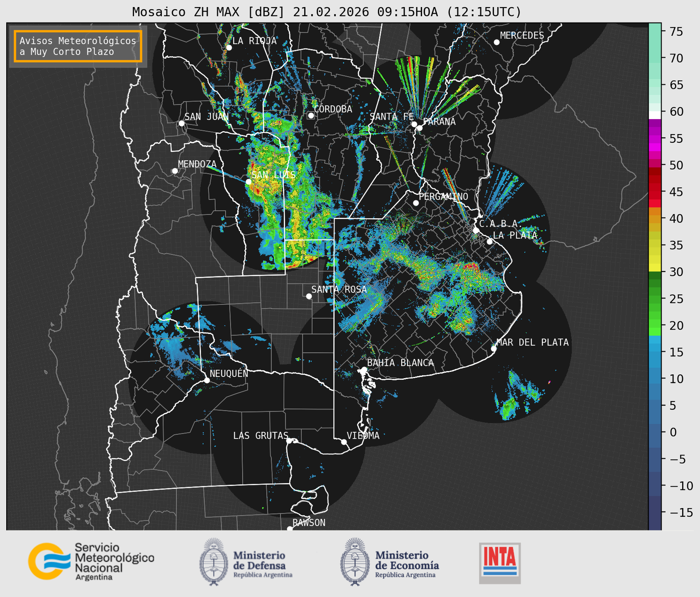
Task: Click the Mendoza city marker dot
Action: [175, 171]
